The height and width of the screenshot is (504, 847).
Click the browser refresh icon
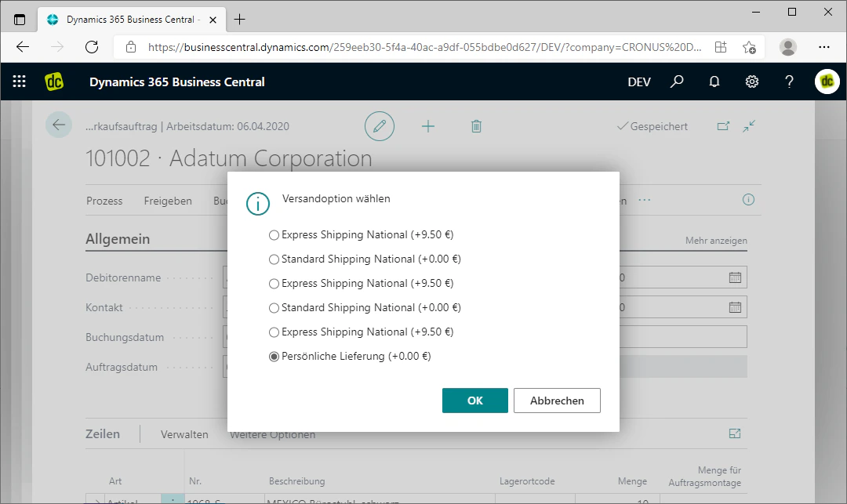pos(92,47)
